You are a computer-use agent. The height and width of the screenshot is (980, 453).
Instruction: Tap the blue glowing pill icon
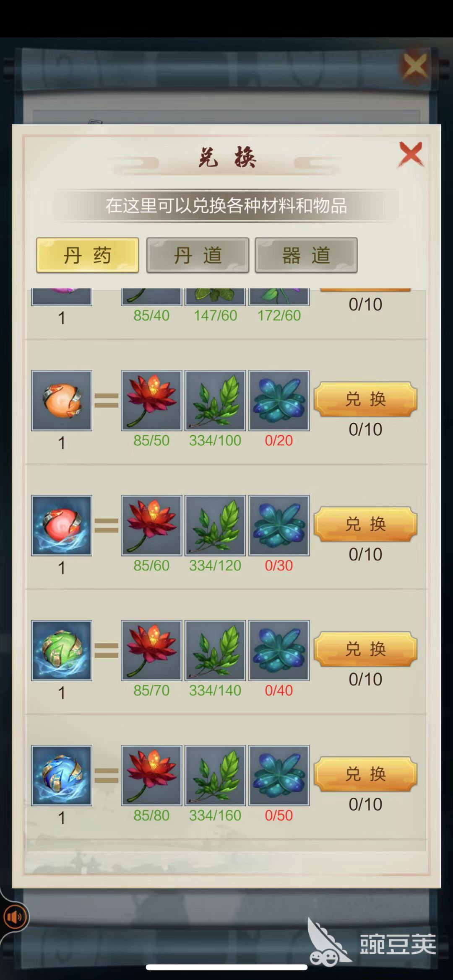pos(62,776)
